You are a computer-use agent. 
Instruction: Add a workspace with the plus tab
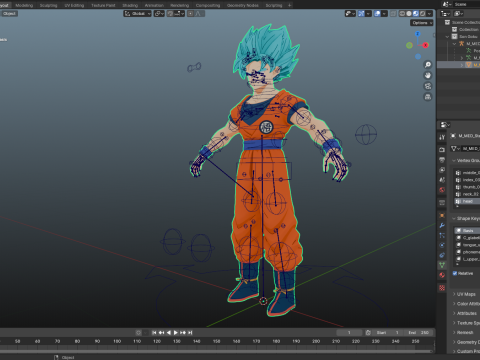click(x=289, y=5)
